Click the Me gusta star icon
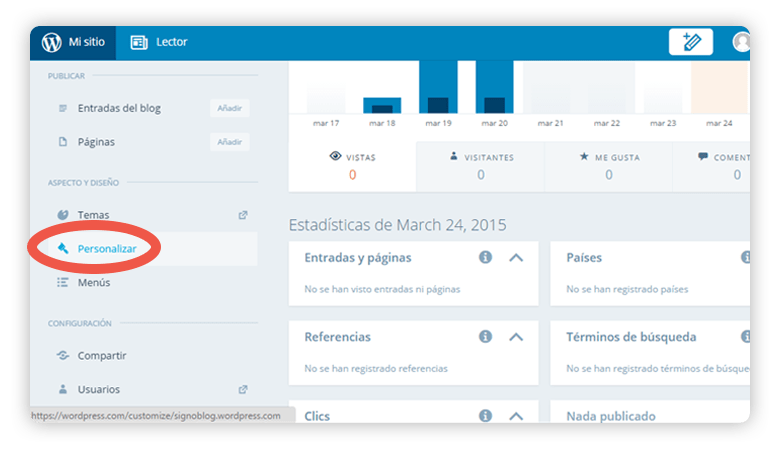The width and height of the screenshot is (780, 450). coord(584,157)
